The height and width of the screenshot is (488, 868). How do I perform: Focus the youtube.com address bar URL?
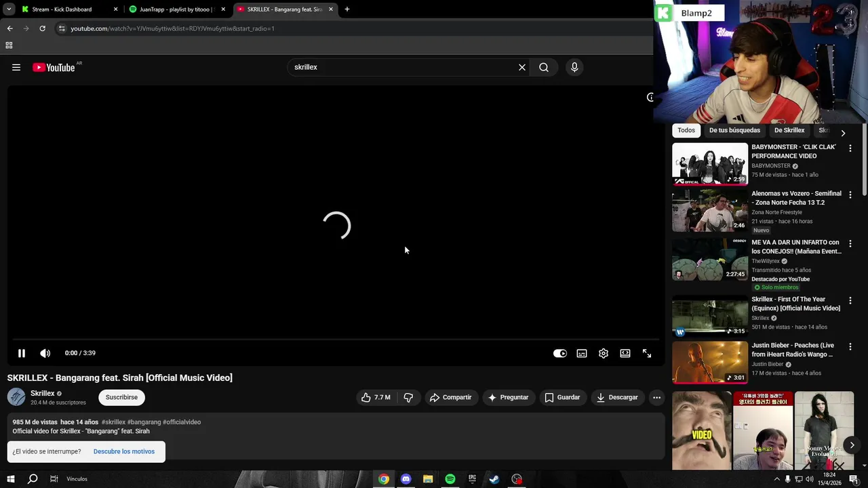[172, 28]
